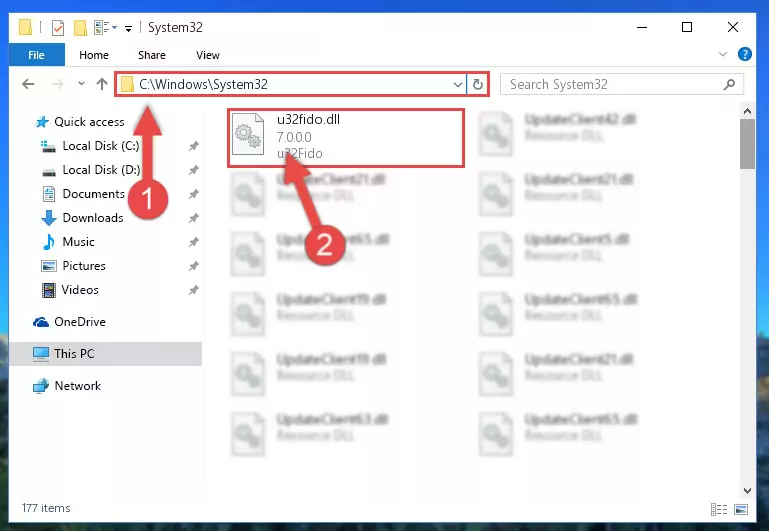Click the Properties quick access toolbar icon
769x531 pixels.
pos(57,27)
